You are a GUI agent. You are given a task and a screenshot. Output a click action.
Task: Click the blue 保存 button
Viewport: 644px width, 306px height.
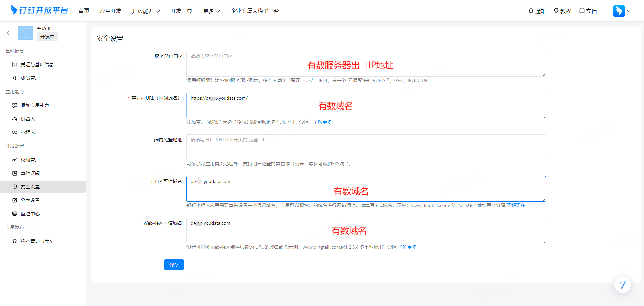tap(174, 265)
